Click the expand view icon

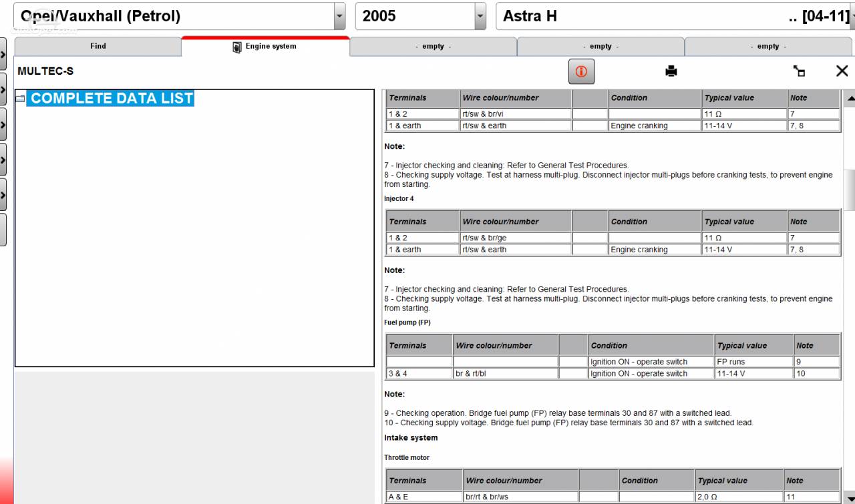(x=799, y=71)
